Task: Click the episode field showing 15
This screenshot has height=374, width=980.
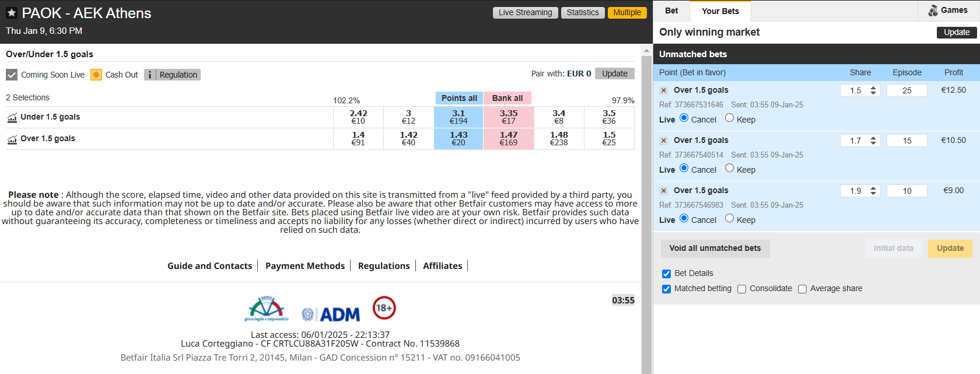Action: tap(907, 141)
